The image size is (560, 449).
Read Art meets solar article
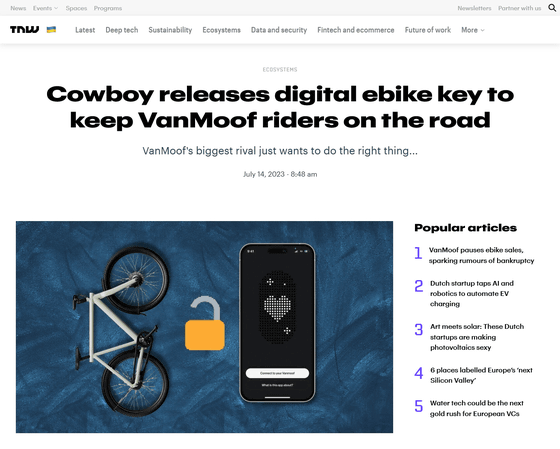tap(477, 337)
